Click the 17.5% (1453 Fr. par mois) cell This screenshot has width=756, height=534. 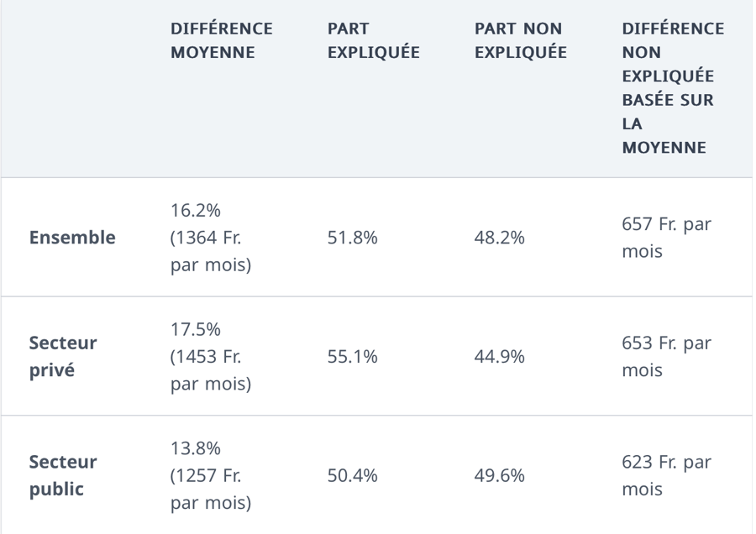point(211,357)
